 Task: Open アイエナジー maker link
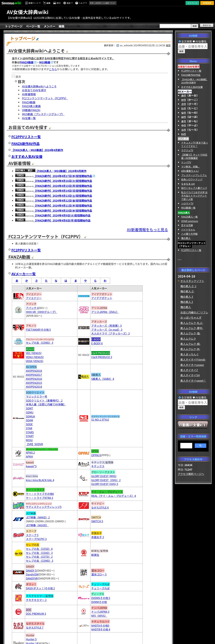coord(34,298)
